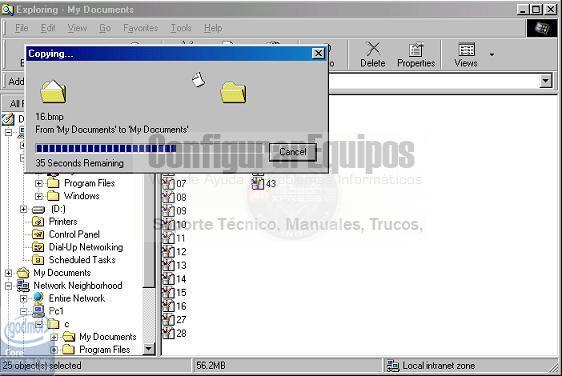This screenshot has width=562, height=376.
Task: Open the Address bar dropdown arrow
Action: (546, 81)
